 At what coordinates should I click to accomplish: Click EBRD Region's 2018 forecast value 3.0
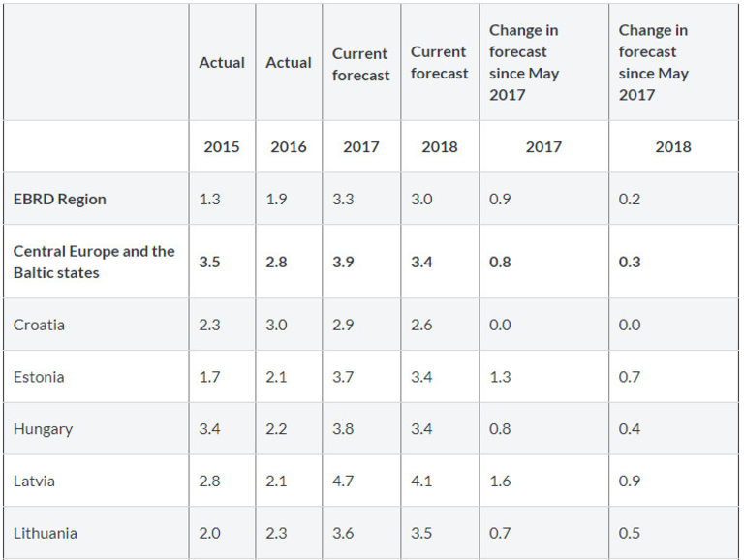(421, 199)
